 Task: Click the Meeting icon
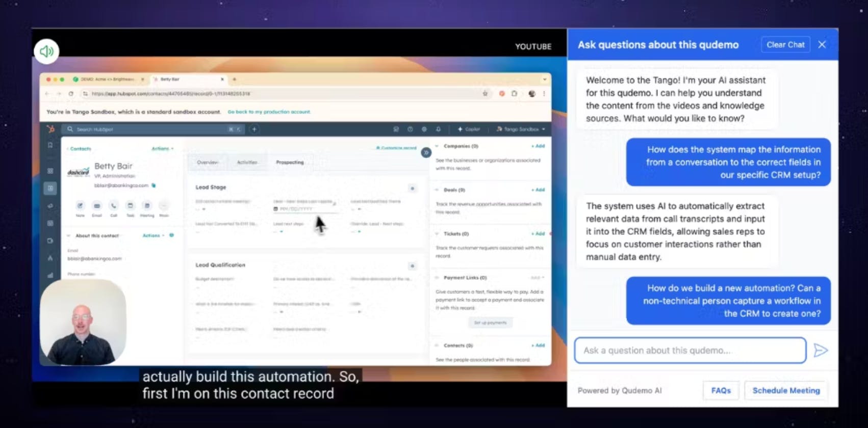147,206
